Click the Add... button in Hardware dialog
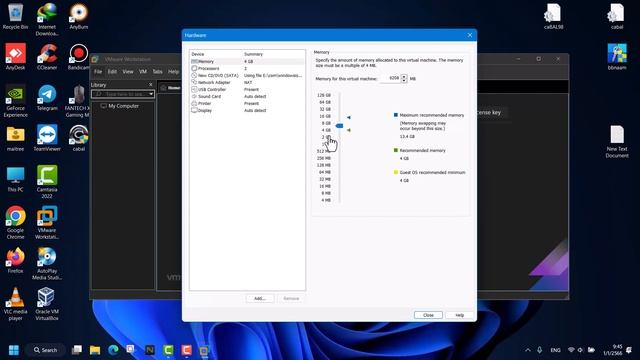The width and height of the screenshot is (640, 360). tap(260, 298)
